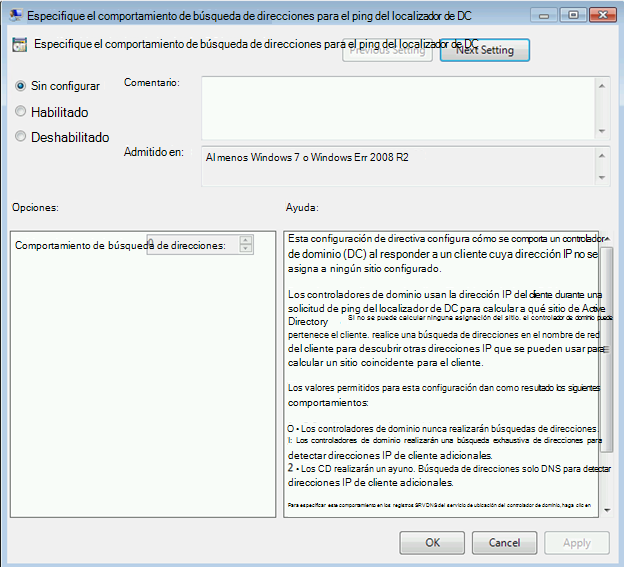Click the title bar application icon
This screenshot has width=624, height=567.
(x=16, y=15)
